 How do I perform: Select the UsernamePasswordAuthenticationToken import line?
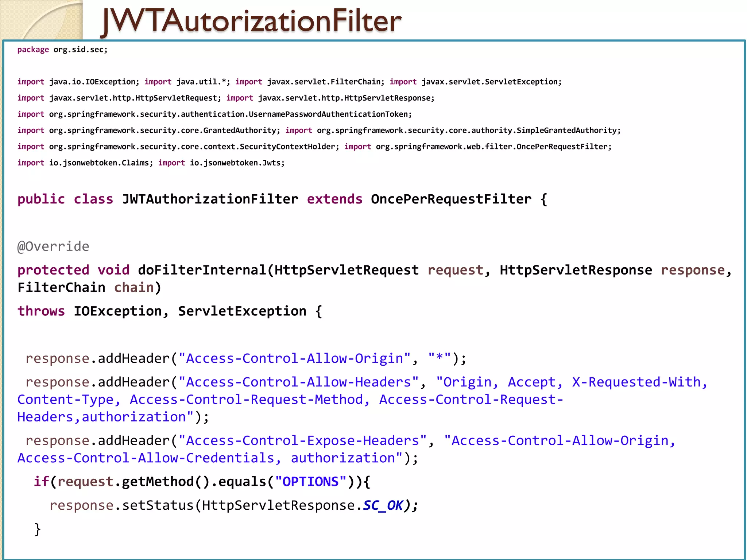pos(214,114)
